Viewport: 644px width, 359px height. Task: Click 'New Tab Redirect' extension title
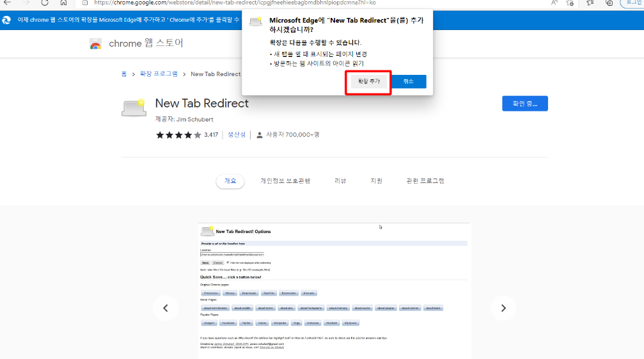click(x=201, y=103)
